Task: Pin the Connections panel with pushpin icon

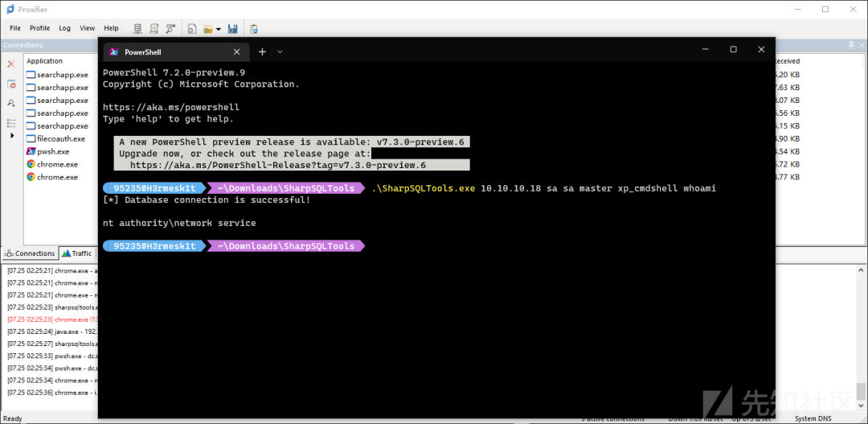Action: click(x=851, y=45)
